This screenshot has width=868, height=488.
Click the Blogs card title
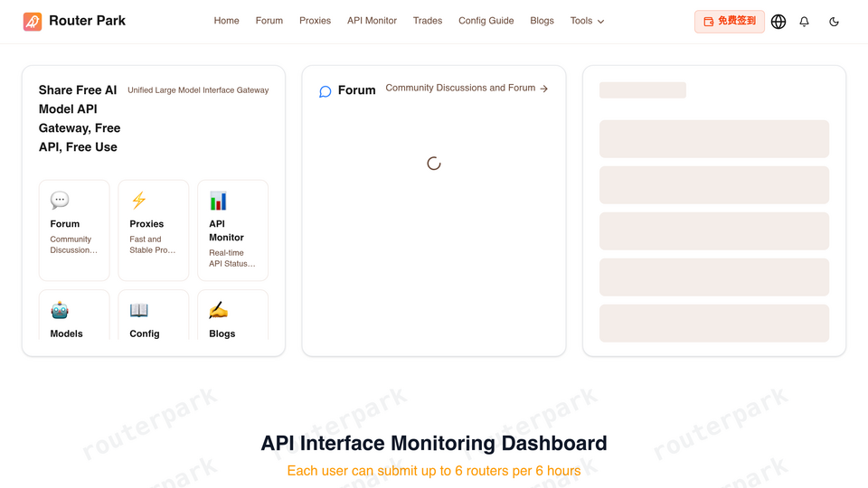[222, 333]
